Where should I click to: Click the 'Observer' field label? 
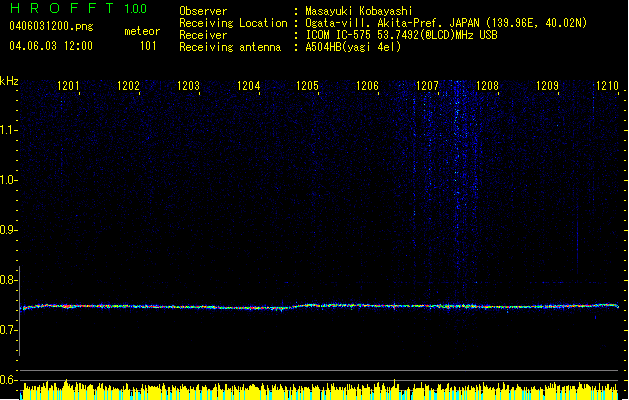[203, 11]
